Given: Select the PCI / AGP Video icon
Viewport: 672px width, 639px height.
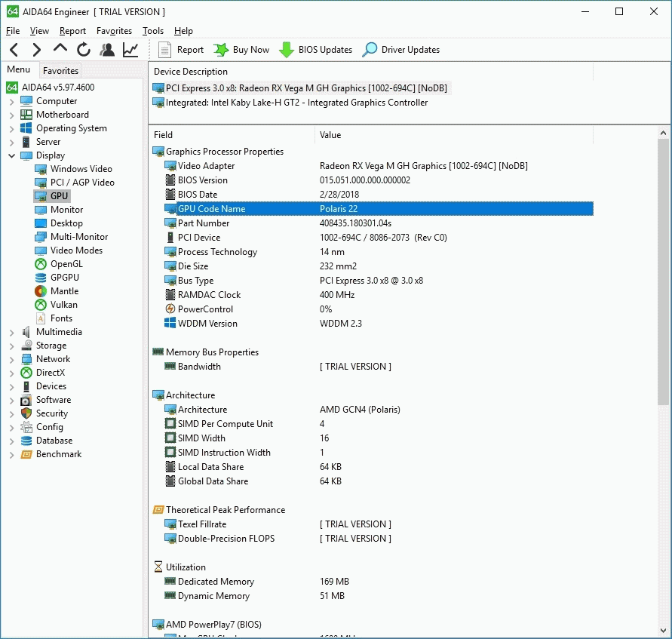Looking at the screenshot, I should tap(41, 183).
